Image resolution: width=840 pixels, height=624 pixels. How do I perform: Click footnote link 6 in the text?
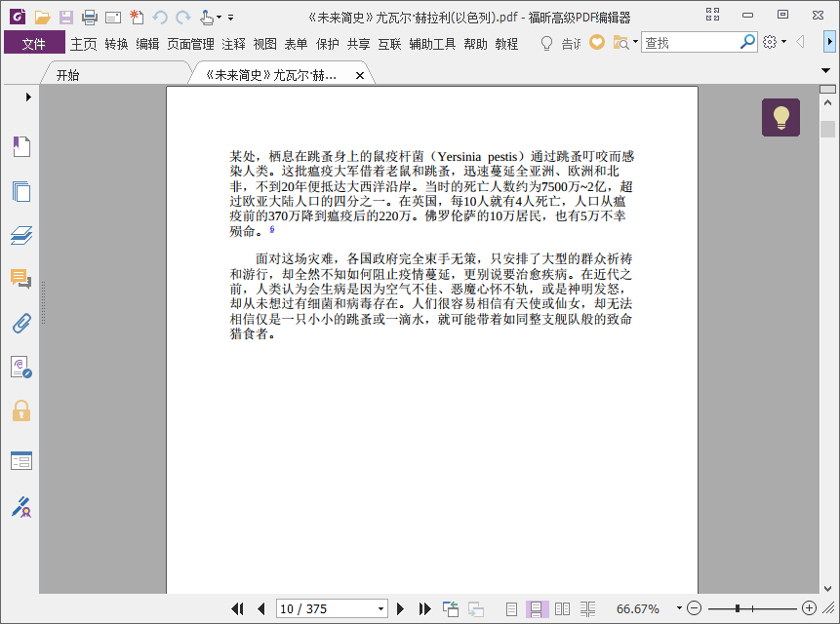272,229
